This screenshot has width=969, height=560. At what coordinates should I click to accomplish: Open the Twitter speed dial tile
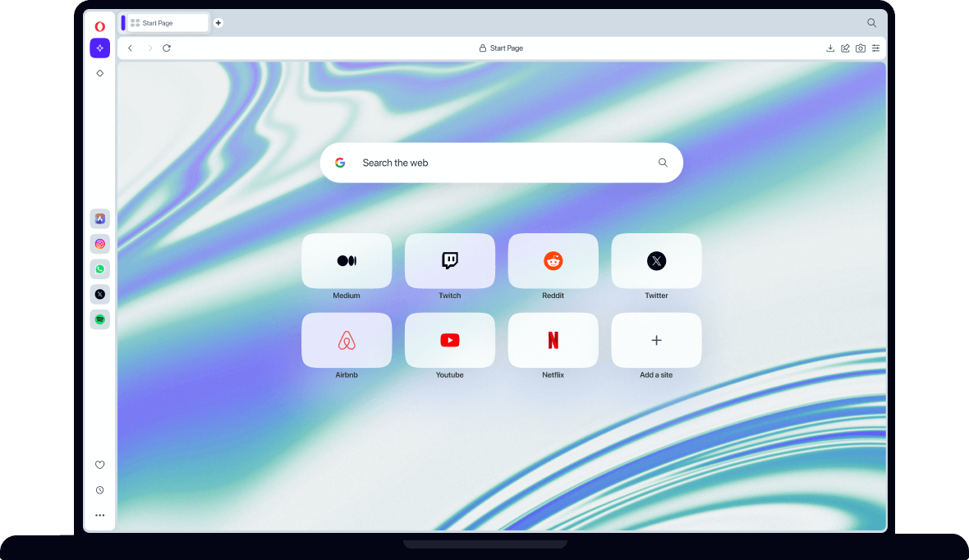pos(656,261)
